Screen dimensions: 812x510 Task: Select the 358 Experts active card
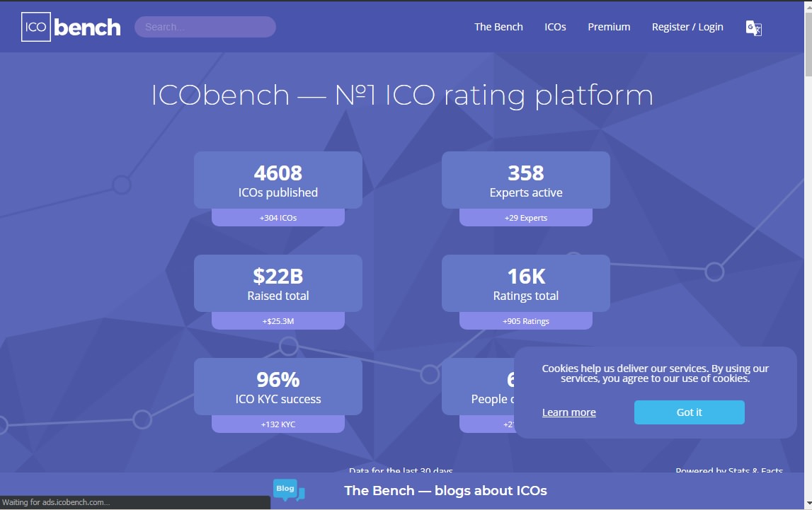[525, 180]
